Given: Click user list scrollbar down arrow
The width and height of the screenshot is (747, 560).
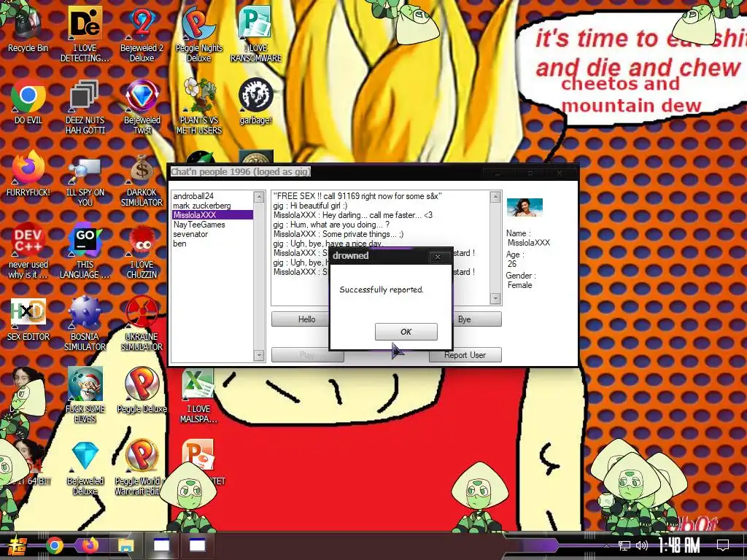Looking at the screenshot, I should tap(259, 355).
